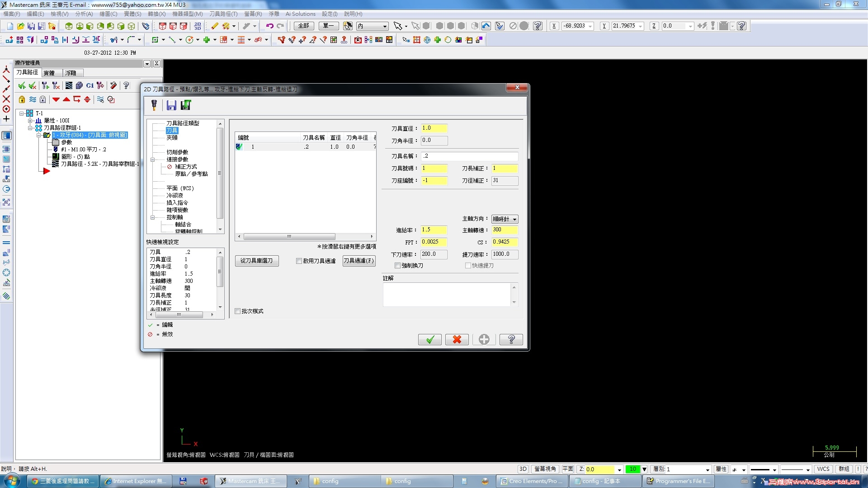Click the green color swatch in status bar
Viewport: 868px width, 488px height.
click(x=632, y=469)
